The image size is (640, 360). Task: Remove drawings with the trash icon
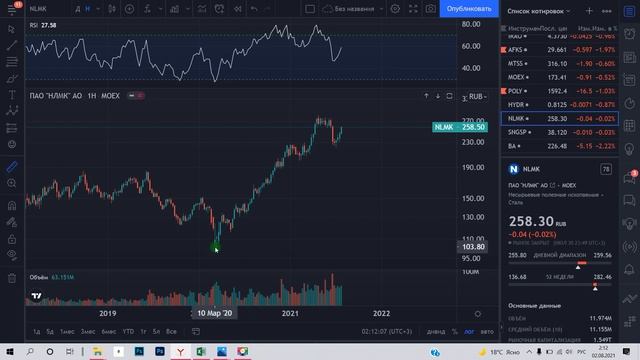tap(12, 278)
